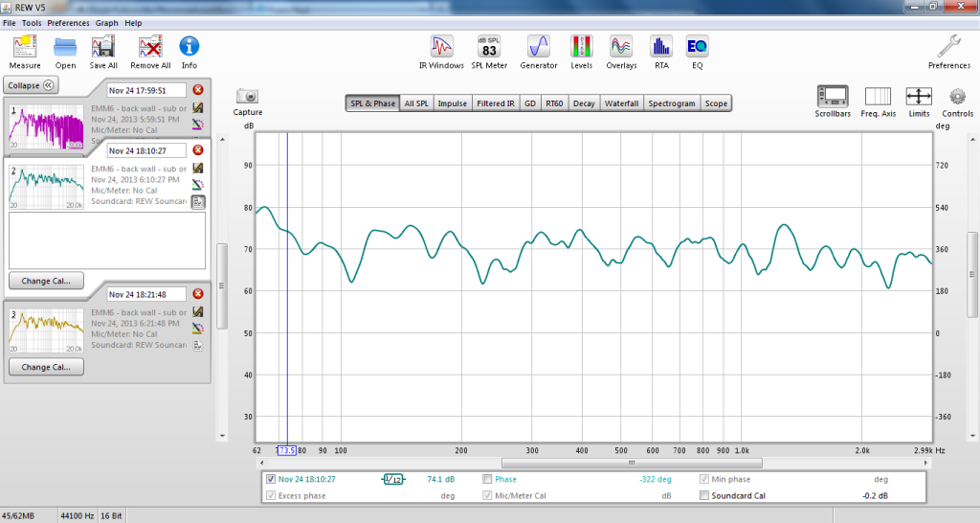Collapse the measurements side panel
This screenshot has height=523, width=980.
[32, 84]
